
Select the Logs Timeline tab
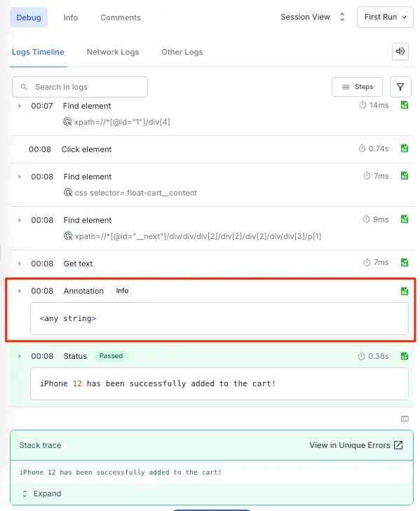pyautogui.click(x=38, y=52)
